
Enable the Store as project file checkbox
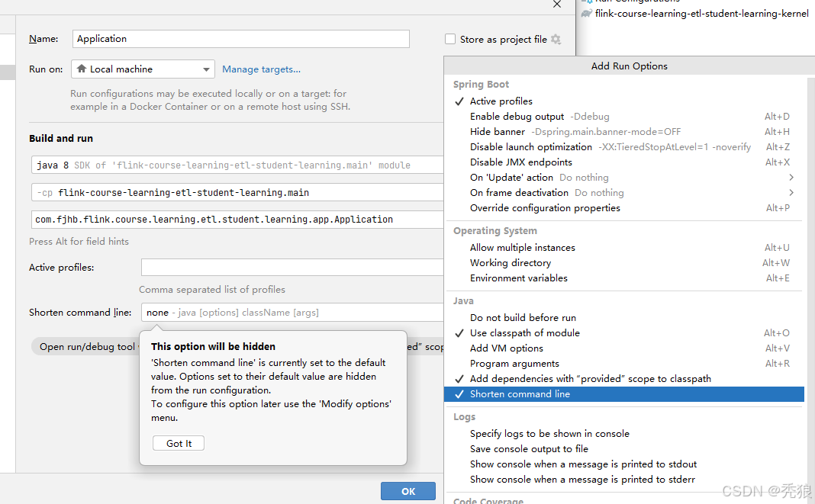(x=450, y=40)
